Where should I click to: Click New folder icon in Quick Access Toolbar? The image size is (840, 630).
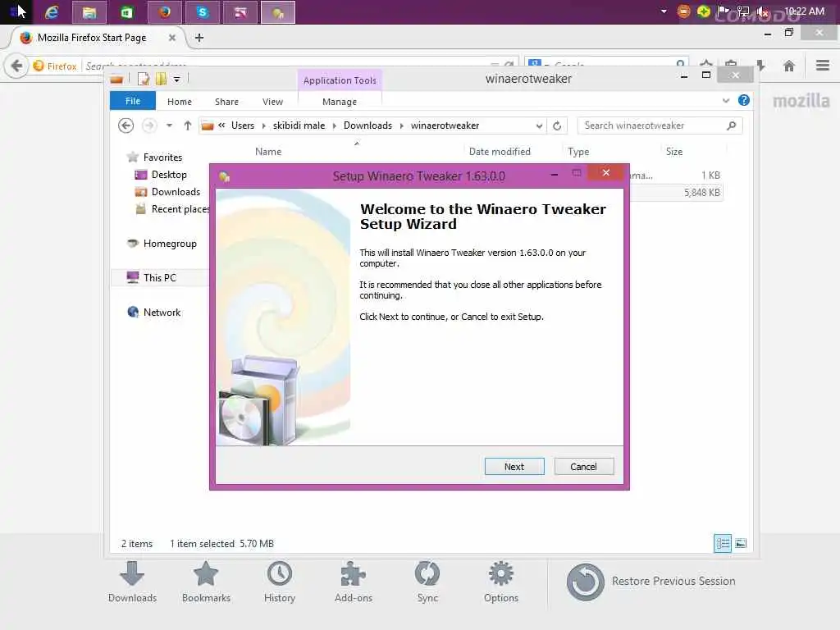pyautogui.click(x=161, y=80)
